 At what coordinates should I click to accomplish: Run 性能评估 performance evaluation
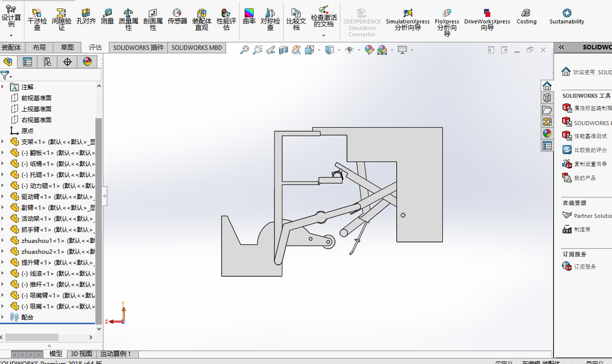(226, 19)
